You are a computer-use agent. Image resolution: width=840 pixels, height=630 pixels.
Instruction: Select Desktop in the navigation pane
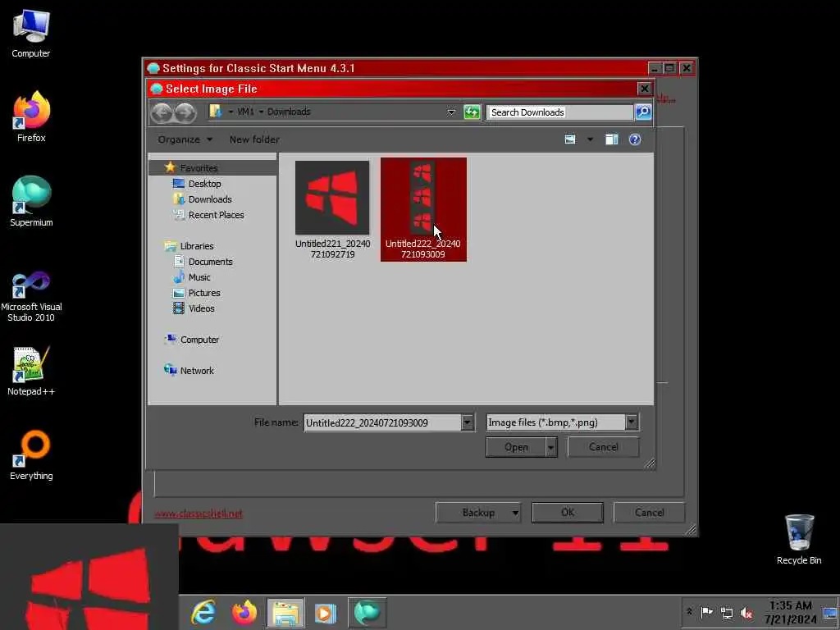click(204, 184)
